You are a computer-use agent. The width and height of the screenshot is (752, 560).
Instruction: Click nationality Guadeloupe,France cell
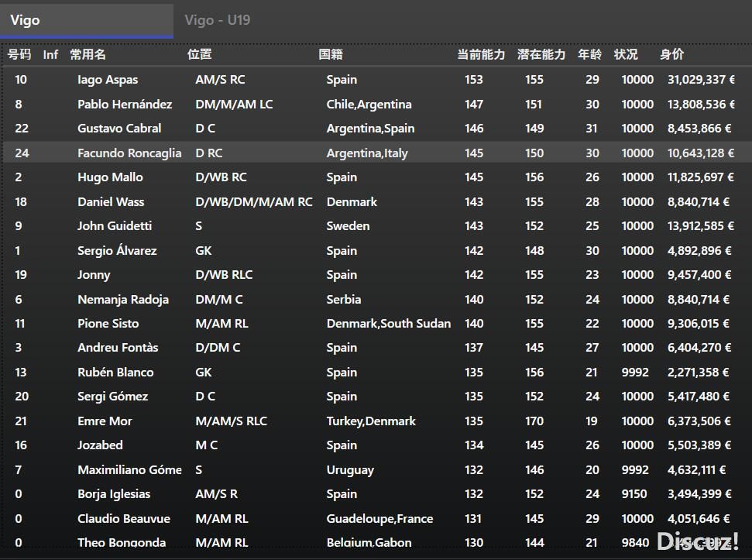pyautogui.click(x=379, y=519)
